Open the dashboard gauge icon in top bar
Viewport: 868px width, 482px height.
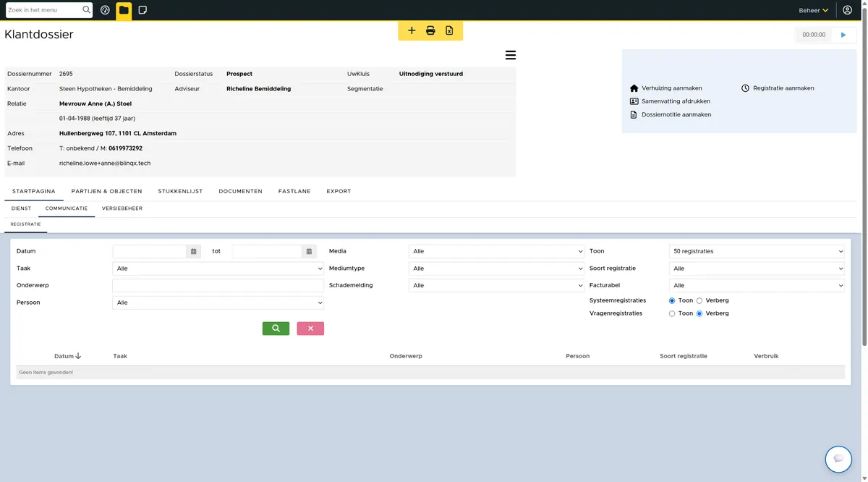105,10
